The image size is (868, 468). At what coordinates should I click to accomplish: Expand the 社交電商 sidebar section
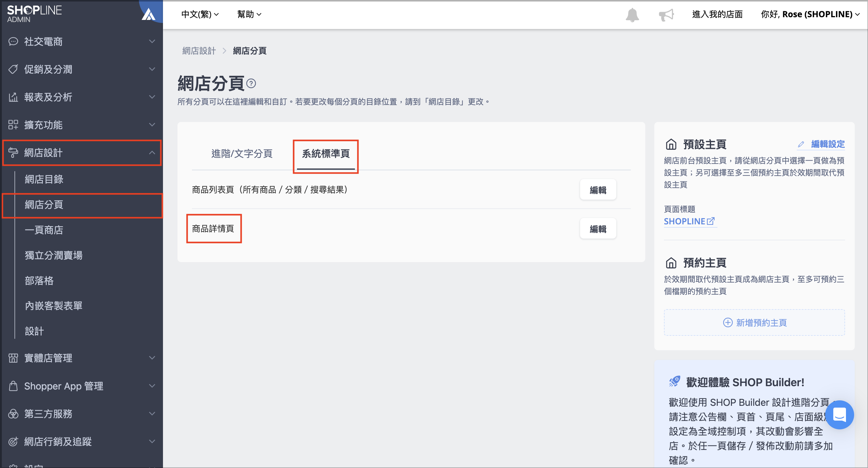coord(81,41)
